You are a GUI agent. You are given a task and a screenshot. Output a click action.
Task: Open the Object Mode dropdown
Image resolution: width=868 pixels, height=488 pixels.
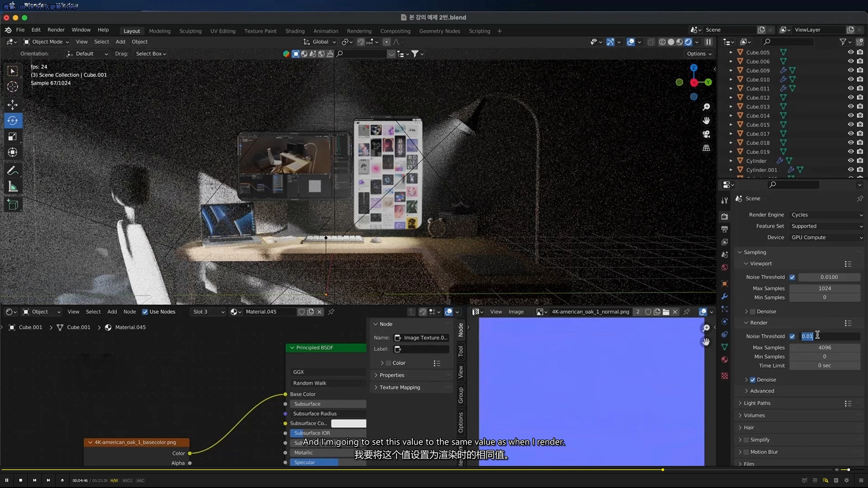[47, 42]
